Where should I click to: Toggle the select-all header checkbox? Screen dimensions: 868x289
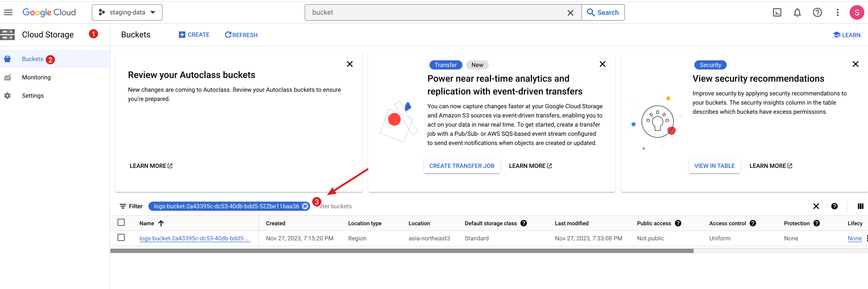tap(121, 222)
